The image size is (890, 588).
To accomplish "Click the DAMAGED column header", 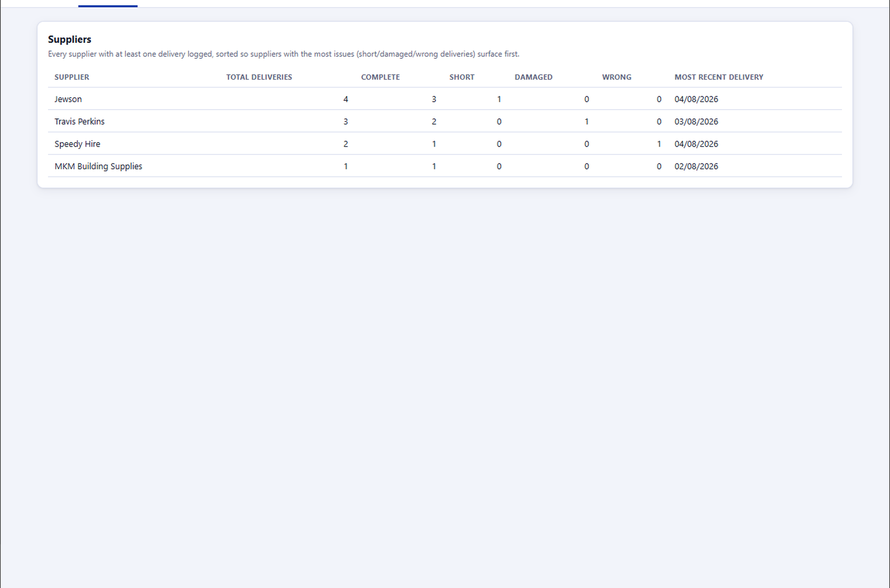I will (533, 77).
